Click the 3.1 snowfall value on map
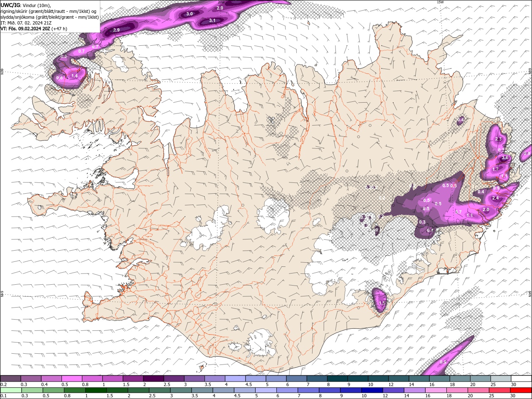Viewport: 532px width, 399px height. pyautogui.click(x=212, y=20)
